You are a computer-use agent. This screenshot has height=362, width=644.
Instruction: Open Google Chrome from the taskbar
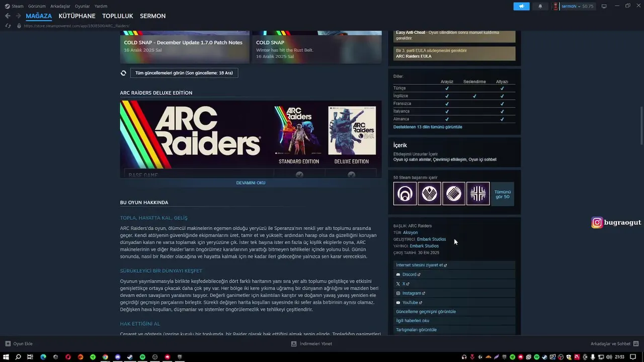click(105, 357)
